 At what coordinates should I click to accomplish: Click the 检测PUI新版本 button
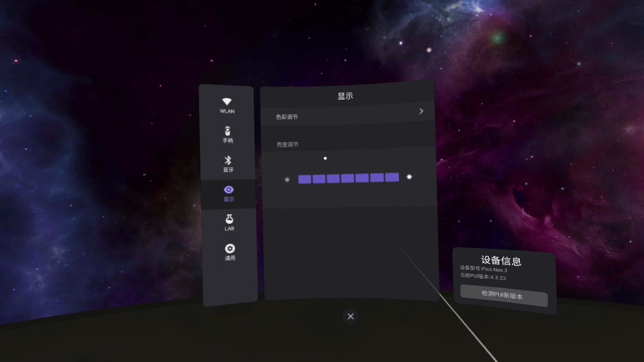pyautogui.click(x=504, y=295)
